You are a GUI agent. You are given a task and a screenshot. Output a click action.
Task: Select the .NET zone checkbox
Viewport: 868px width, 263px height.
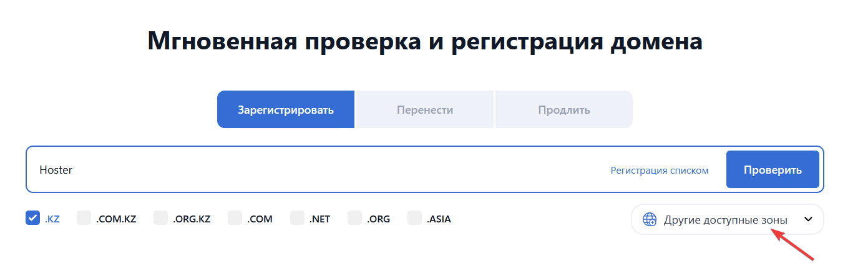298,218
